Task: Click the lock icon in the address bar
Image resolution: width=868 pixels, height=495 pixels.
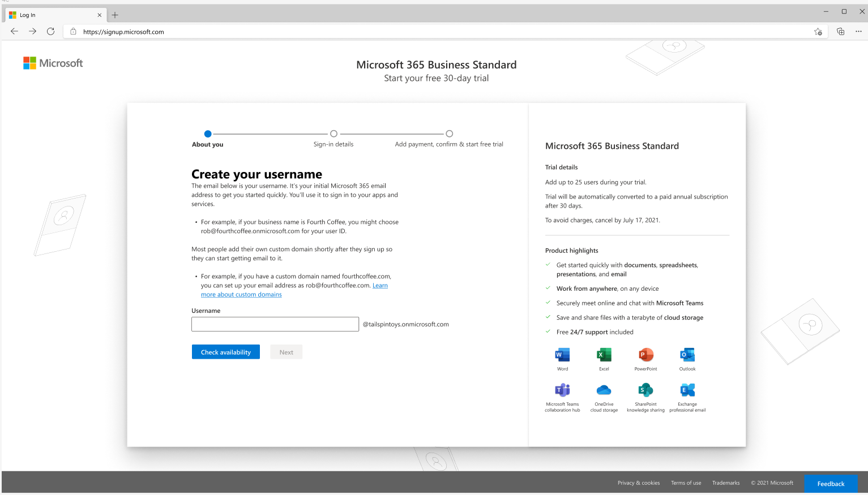Action: pos(73,32)
